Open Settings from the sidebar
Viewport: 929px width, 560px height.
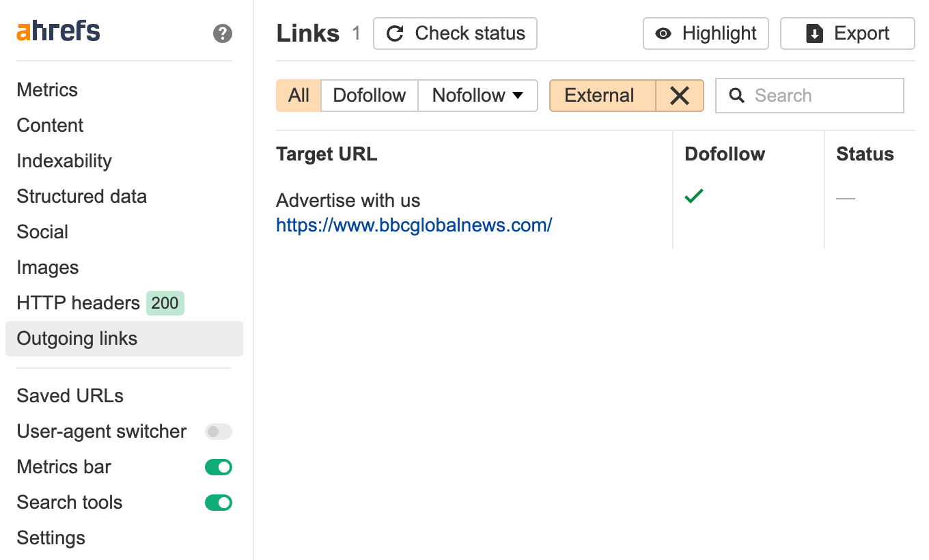click(x=51, y=538)
